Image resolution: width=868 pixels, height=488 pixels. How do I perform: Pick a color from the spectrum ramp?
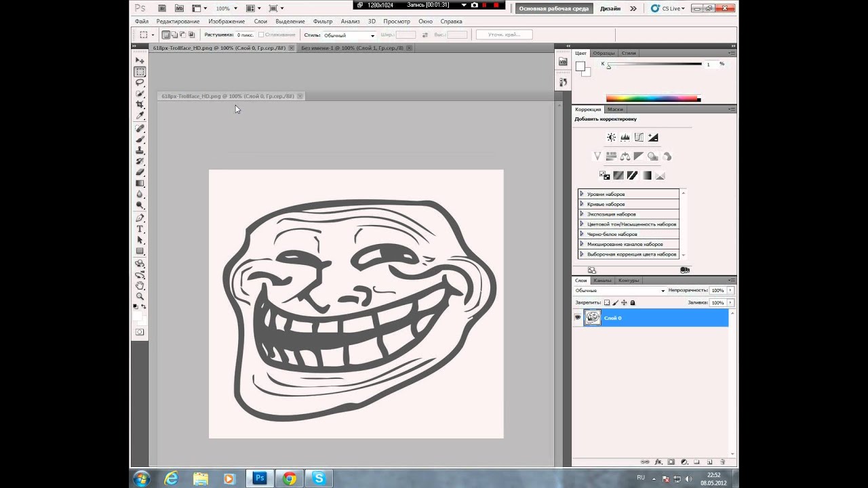click(653, 98)
